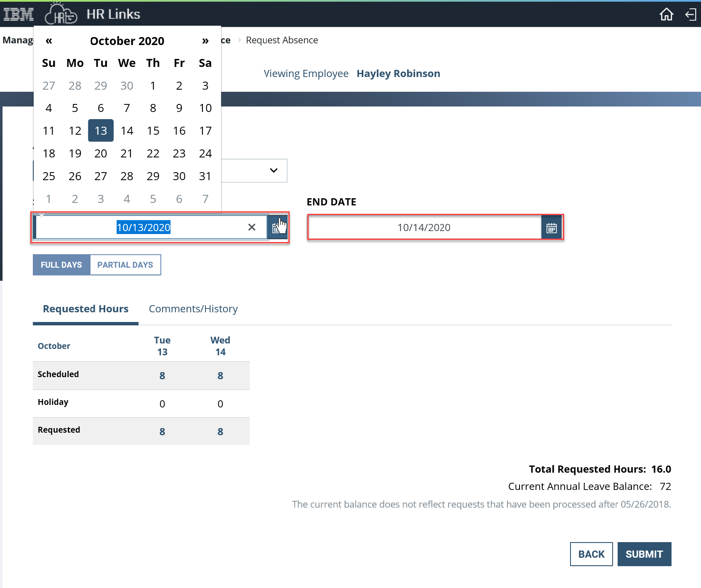The height and width of the screenshot is (588, 701).
Task: Click the home icon in the top bar
Action: click(666, 14)
